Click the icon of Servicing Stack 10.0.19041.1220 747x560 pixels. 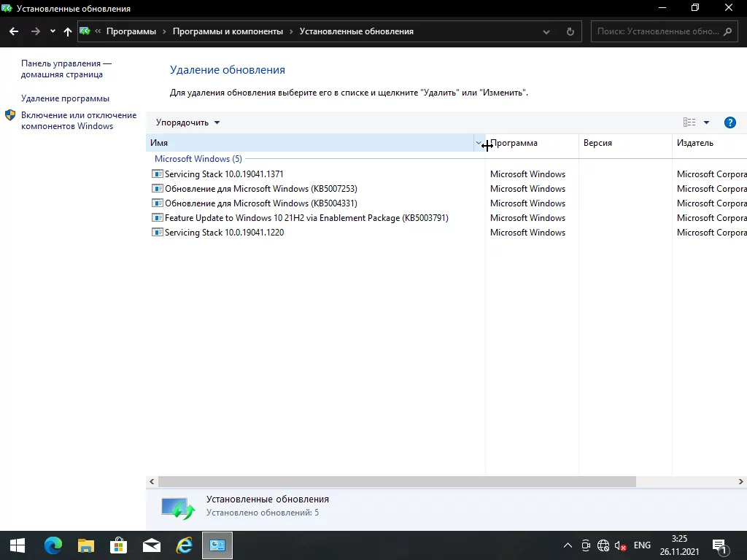pyautogui.click(x=158, y=233)
